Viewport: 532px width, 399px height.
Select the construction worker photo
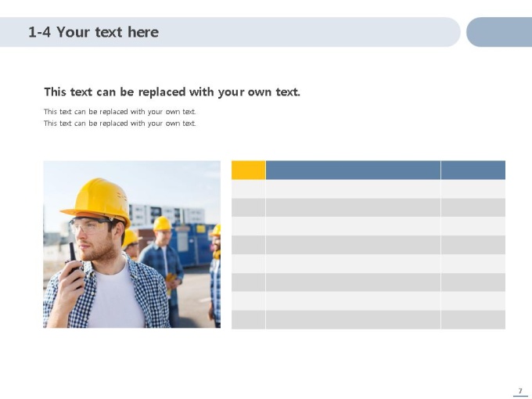point(131,244)
